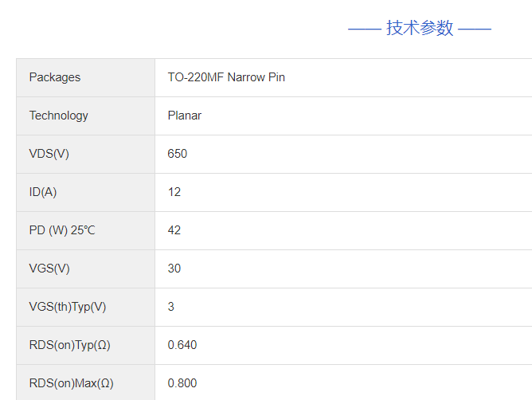Image resolution: width=532 pixels, height=400 pixels.
Task: Select the VGS(th)Typ(V) label cell
Action: coord(86,308)
